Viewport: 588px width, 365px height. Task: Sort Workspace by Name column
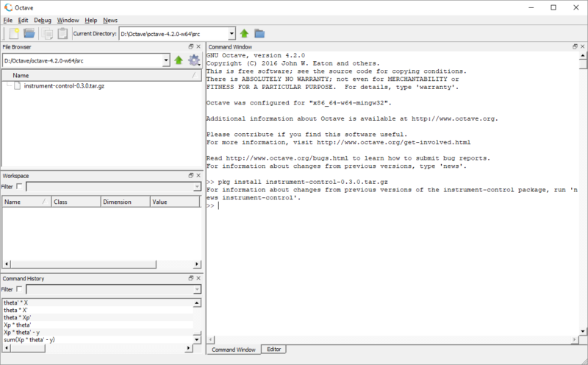pyautogui.click(x=26, y=202)
